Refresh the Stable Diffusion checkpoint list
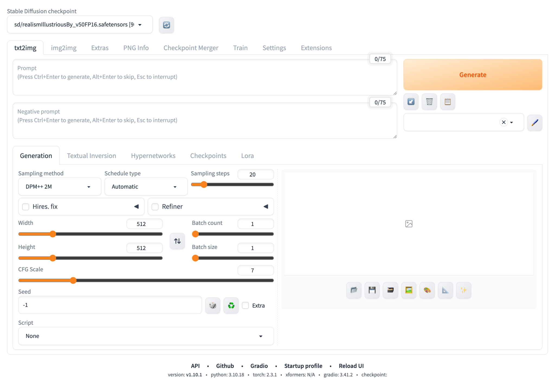Viewport: 555px width, 392px height. click(x=166, y=25)
